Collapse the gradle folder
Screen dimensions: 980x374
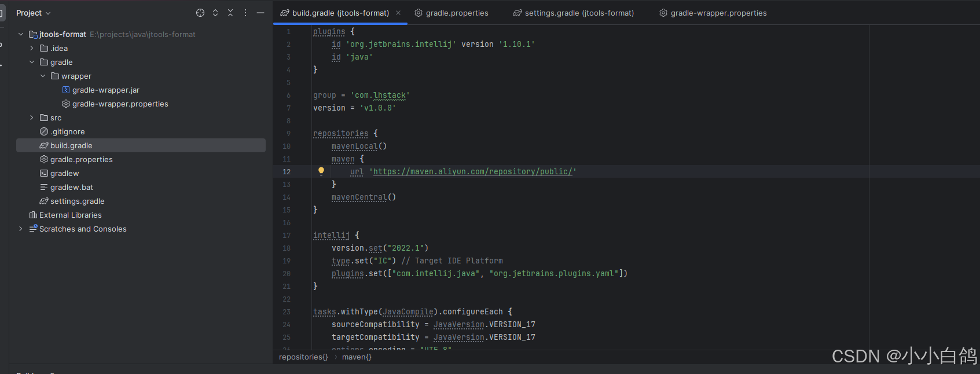pos(32,62)
